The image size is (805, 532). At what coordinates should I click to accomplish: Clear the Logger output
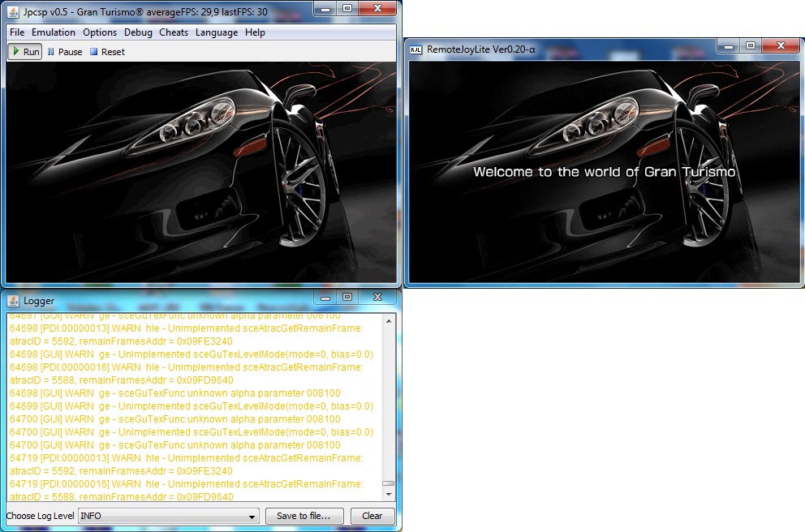(372, 516)
